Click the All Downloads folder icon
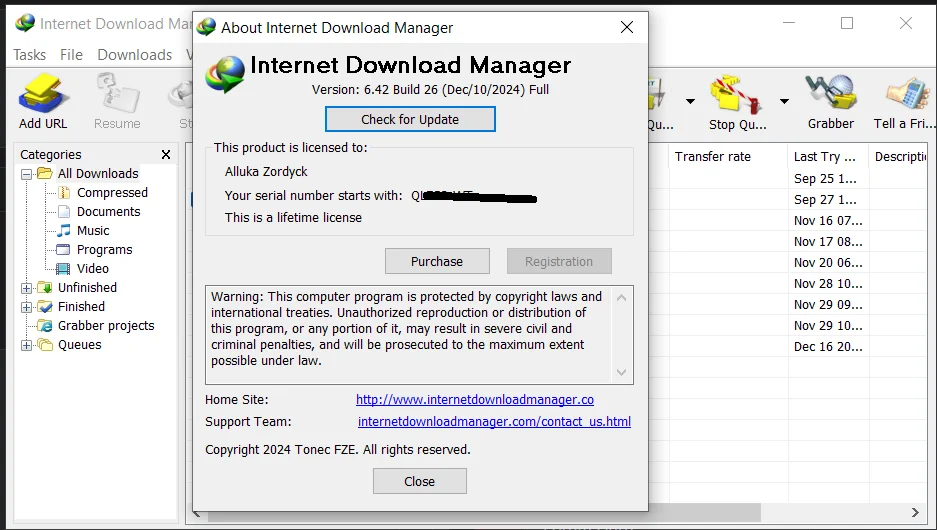The image size is (937, 530). 45,173
